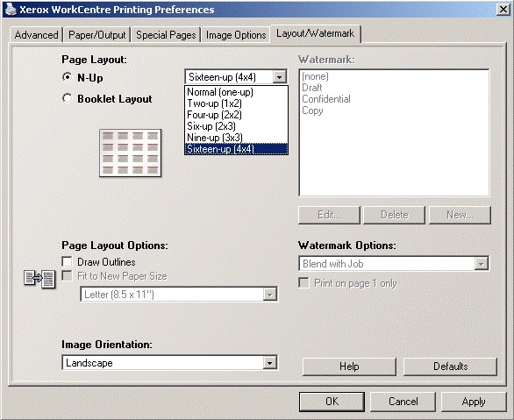
Task: Click the Delete watermark button
Action: coord(395,215)
